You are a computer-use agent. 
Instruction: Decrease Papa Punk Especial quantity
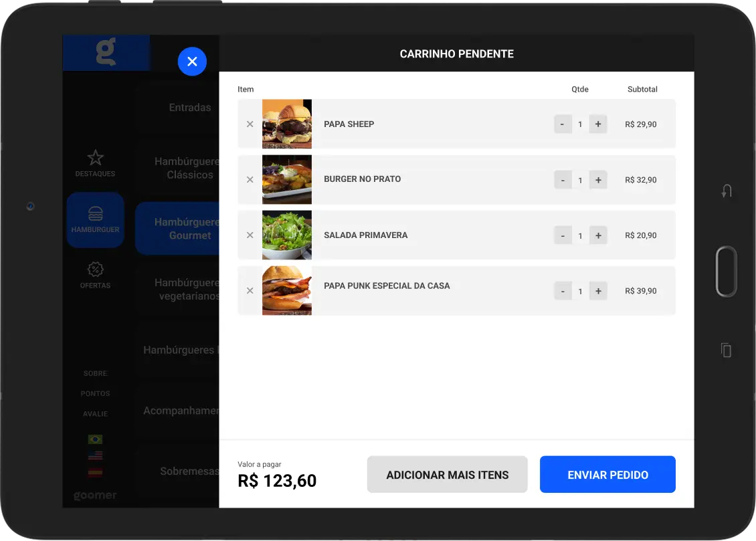(563, 291)
